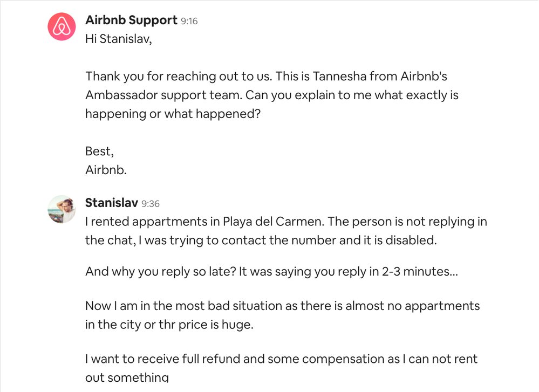
Task: Click the "I rented appartments in Playa" line
Action: (286, 222)
